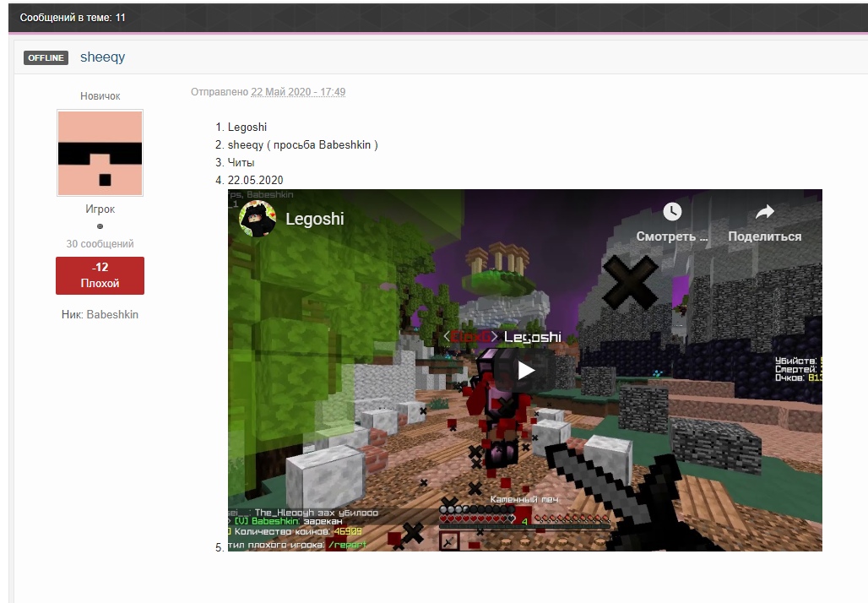Click the post date 22 Май 2020 - 17:49
868x603 pixels.
[x=298, y=92]
